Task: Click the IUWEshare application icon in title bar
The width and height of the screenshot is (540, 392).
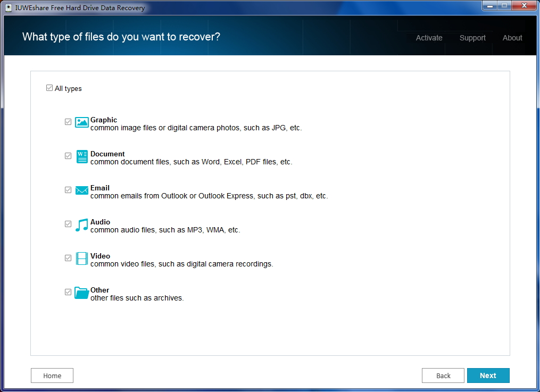Action: pyautogui.click(x=9, y=7)
